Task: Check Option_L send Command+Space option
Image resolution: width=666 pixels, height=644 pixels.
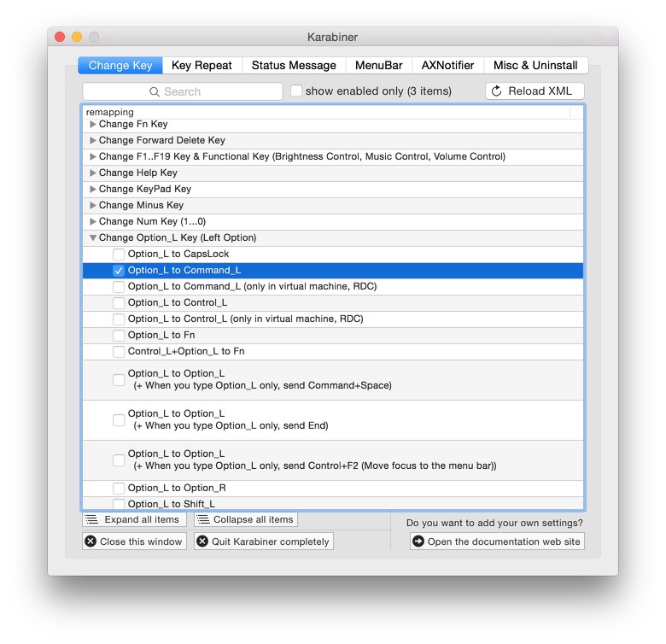Action: point(119,380)
